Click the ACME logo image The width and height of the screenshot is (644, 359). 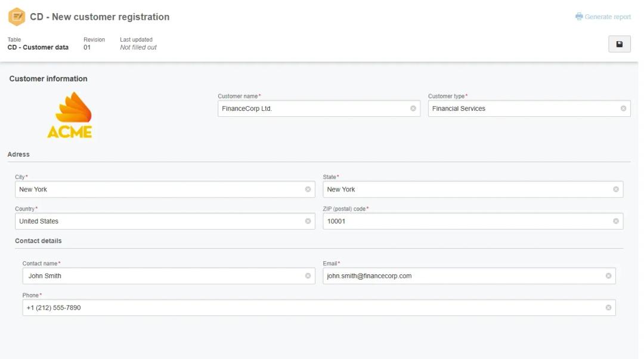click(x=70, y=116)
